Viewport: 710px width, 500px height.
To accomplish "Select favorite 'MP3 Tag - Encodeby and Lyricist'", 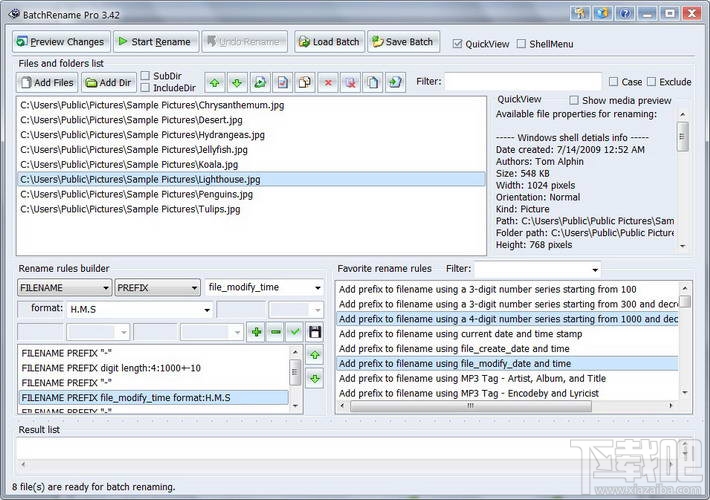I will (507, 394).
